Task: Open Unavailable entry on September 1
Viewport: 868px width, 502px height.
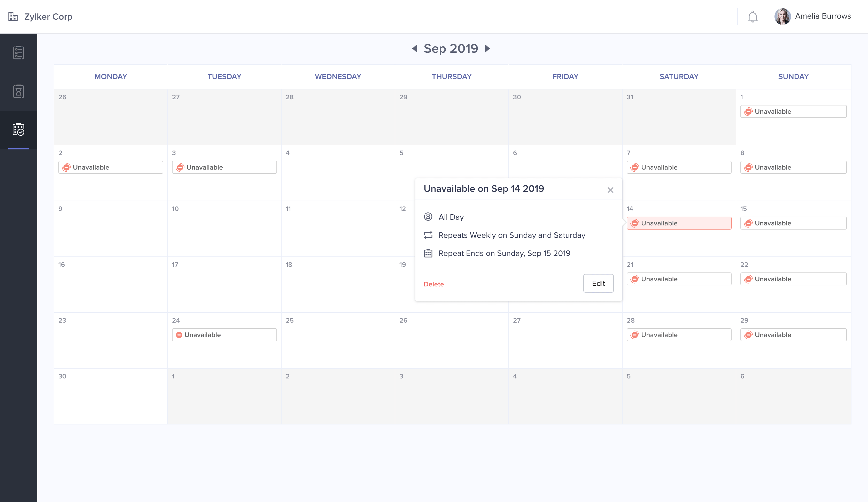Action: coord(793,111)
